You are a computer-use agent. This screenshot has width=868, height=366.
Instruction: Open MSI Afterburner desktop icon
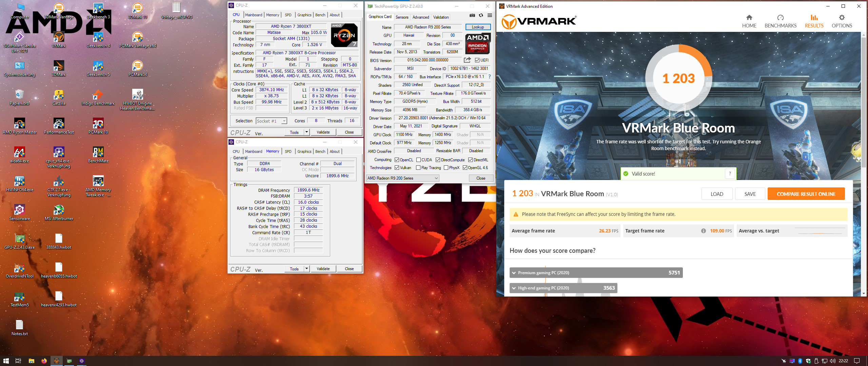[x=59, y=212]
